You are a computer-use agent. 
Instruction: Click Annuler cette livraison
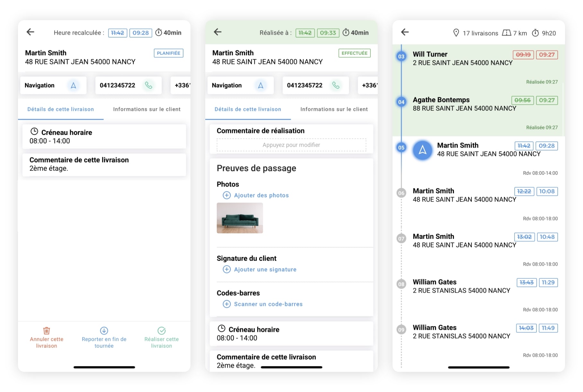pyautogui.click(x=46, y=338)
